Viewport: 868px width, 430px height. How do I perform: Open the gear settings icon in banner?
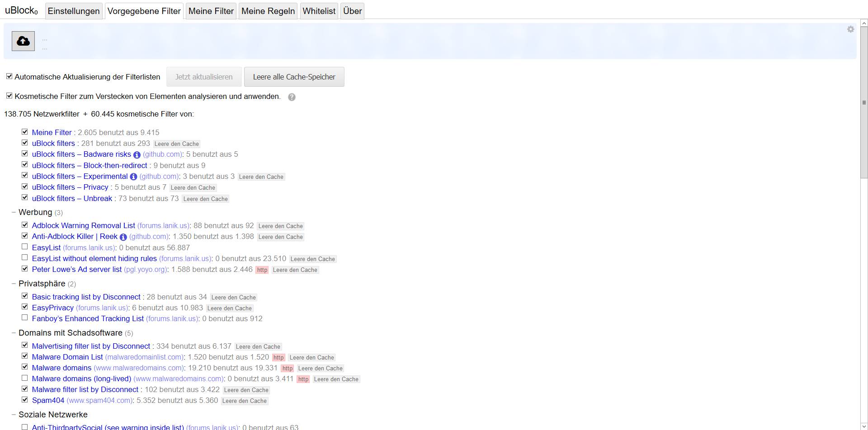(850, 29)
